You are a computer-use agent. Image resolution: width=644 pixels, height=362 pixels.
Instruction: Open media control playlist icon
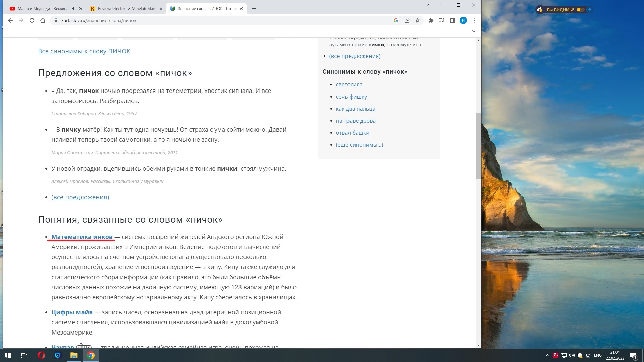[x=441, y=20]
